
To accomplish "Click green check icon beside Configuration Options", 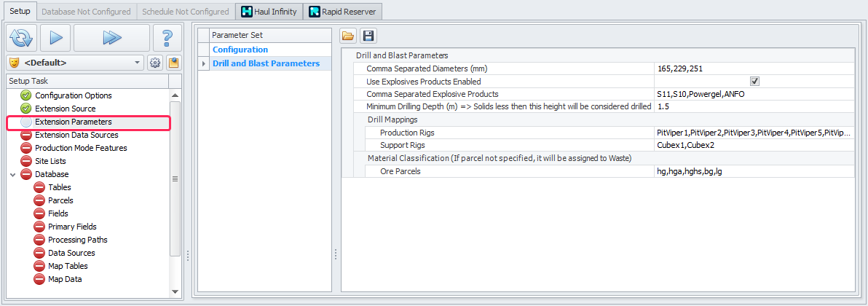I will pos(26,95).
